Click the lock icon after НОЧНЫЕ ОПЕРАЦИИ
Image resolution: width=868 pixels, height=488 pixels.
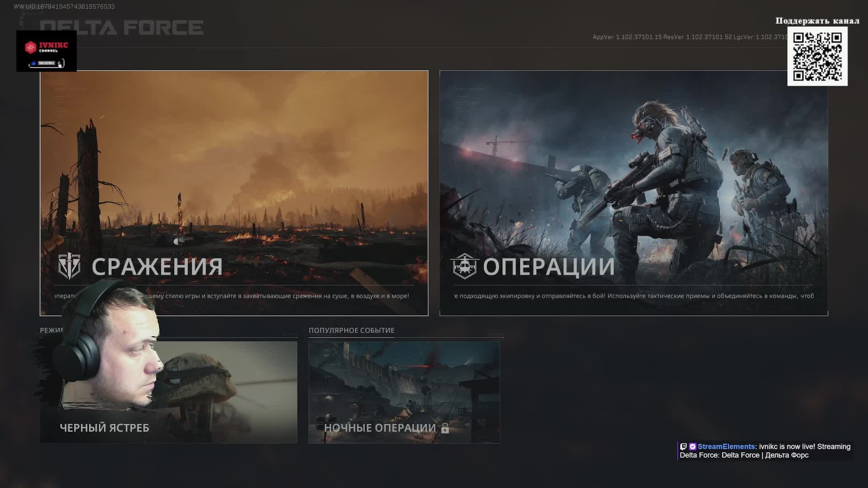click(x=445, y=428)
